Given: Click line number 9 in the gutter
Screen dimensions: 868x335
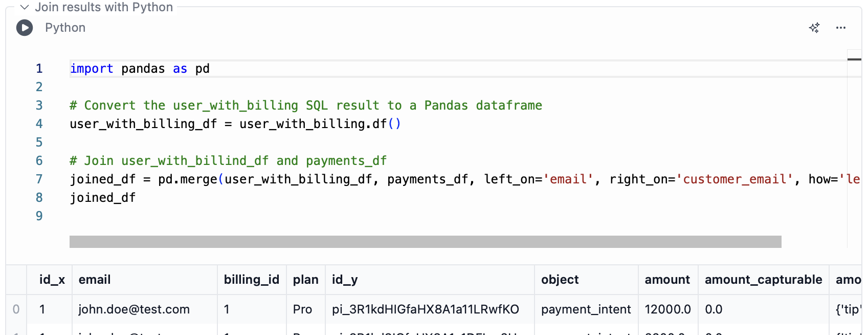Looking at the screenshot, I should point(39,216).
